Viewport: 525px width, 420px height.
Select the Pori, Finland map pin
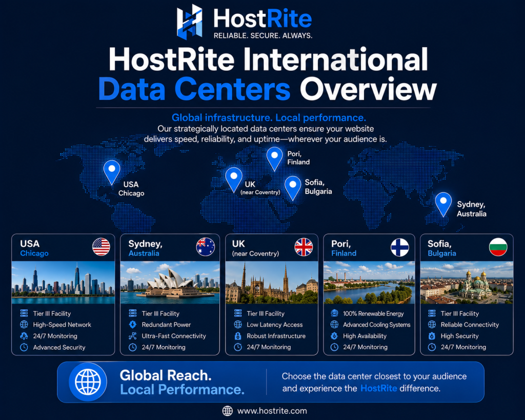pos(275,159)
